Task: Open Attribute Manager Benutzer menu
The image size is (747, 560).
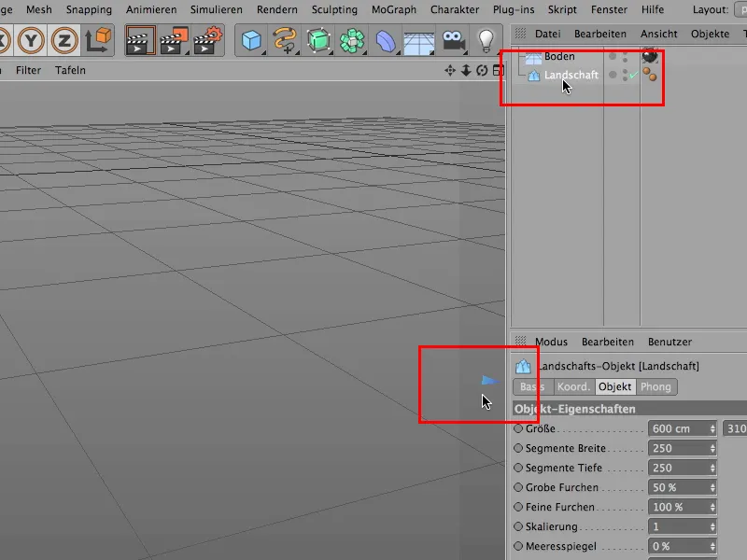Action: pyautogui.click(x=669, y=342)
